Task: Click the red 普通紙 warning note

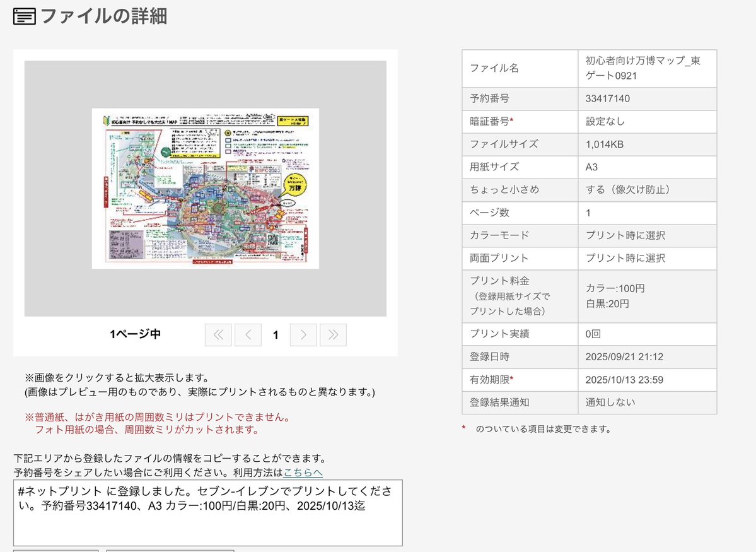Action: click(x=158, y=423)
